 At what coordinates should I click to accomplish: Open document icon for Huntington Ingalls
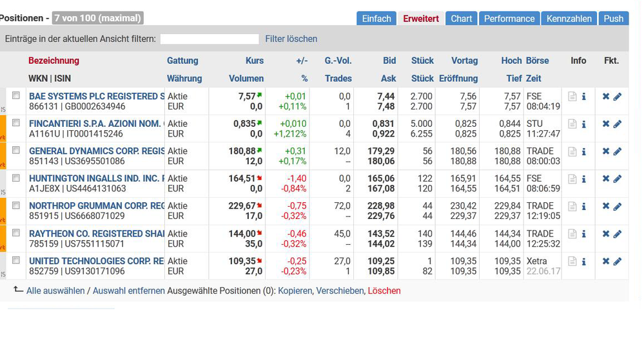coord(572,179)
